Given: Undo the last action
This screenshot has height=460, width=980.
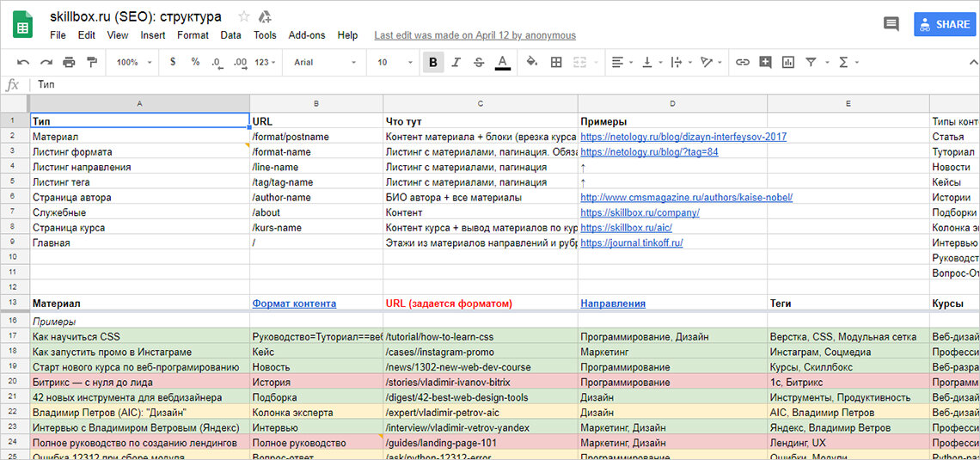Looking at the screenshot, I should (23, 63).
